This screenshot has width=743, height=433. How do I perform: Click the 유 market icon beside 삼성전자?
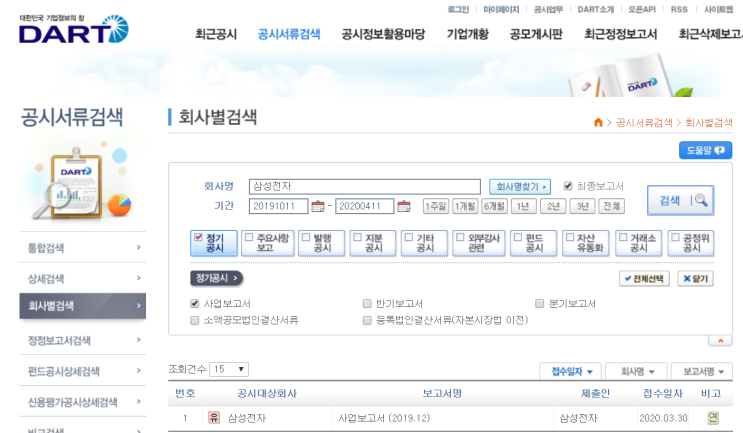click(x=214, y=417)
